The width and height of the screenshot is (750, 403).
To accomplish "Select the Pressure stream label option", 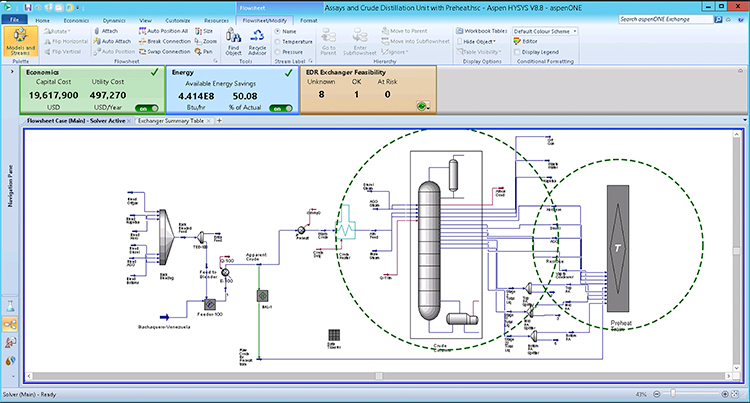I will click(279, 51).
